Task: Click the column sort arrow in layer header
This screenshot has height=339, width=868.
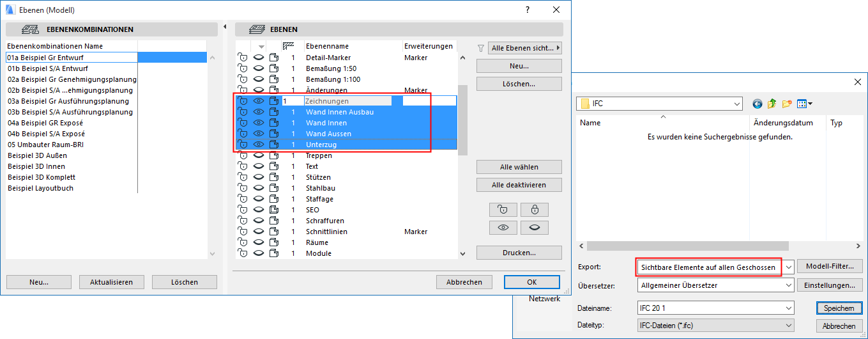Action: point(261,47)
